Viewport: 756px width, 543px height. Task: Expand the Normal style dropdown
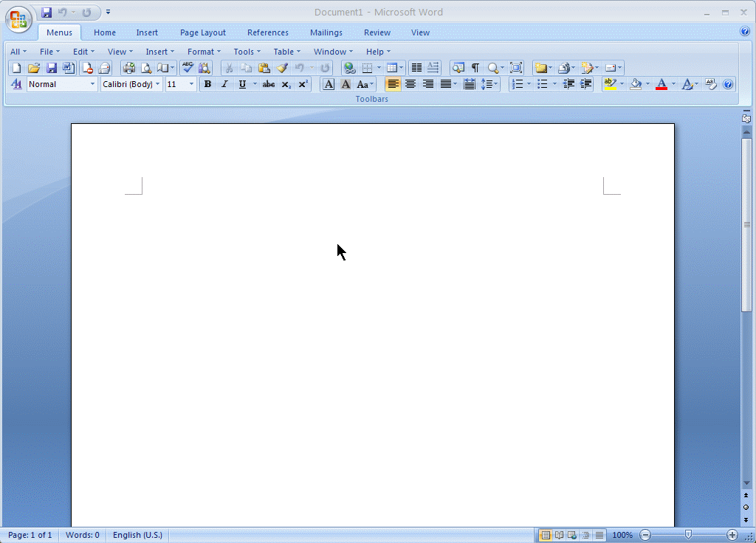click(92, 84)
